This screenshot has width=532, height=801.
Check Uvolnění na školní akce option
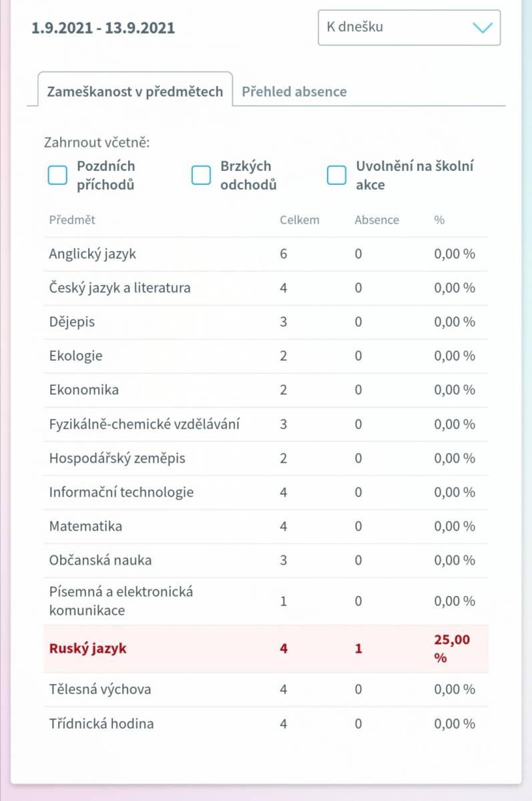click(x=336, y=176)
